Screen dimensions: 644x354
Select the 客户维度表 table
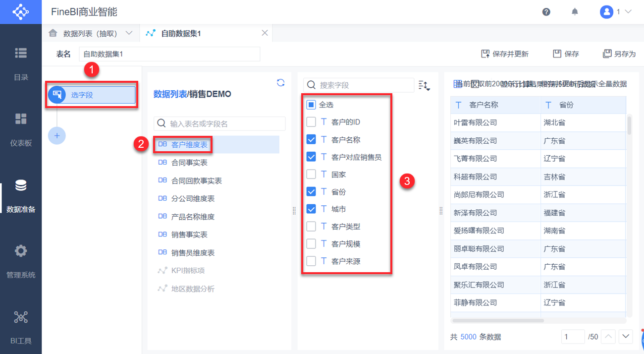(x=216, y=145)
